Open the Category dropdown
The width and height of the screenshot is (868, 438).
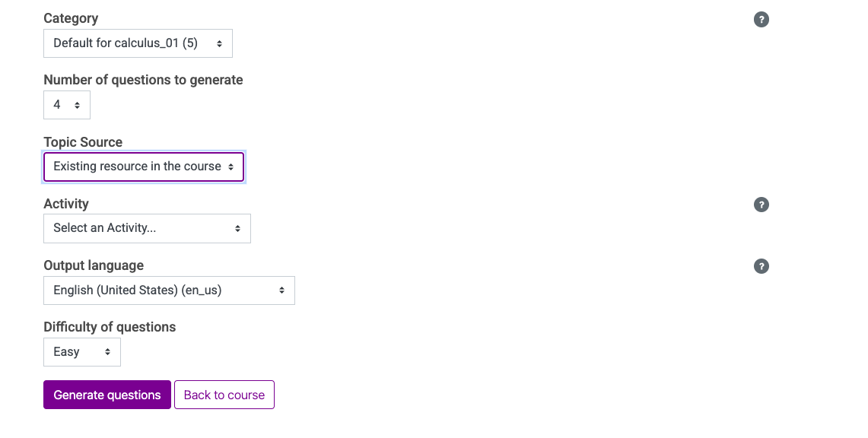138,43
